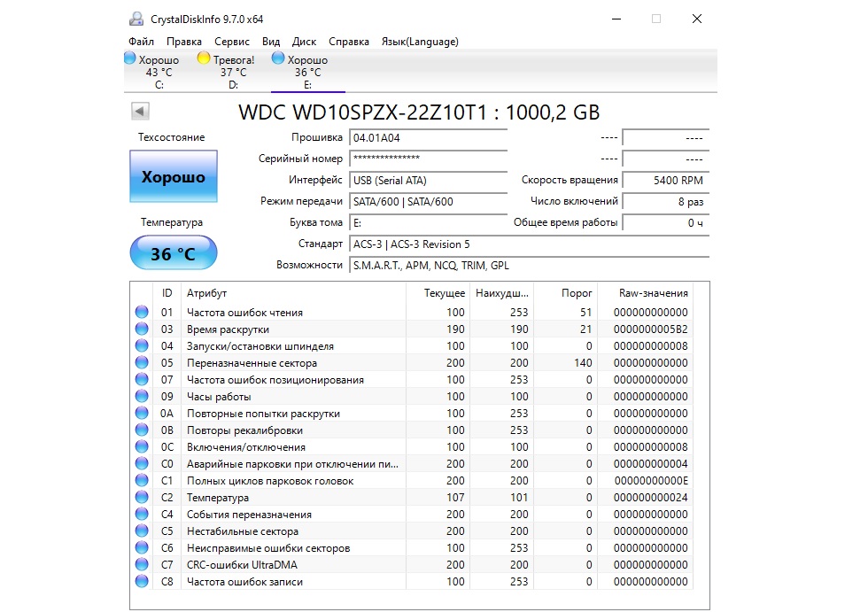Open the Диск menu
Image resolution: width=868 pixels, height=612 pixels.
coord(304,42)
